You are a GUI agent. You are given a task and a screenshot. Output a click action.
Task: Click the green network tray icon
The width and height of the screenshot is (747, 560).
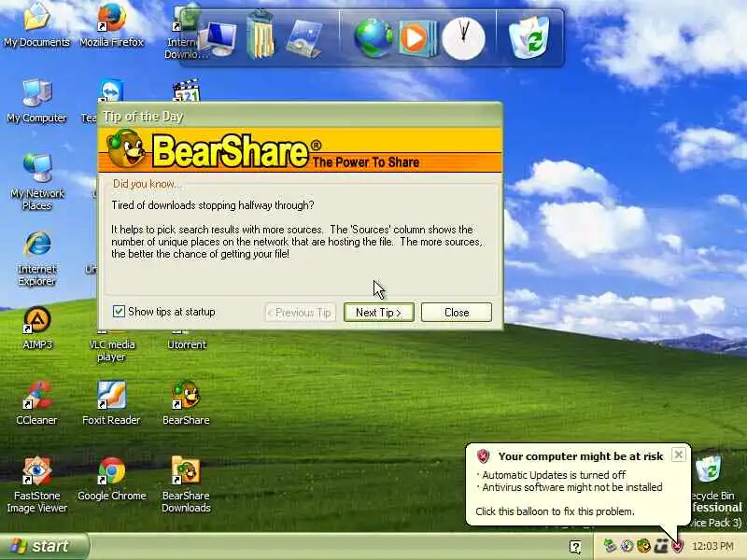(x=611, y=546)
